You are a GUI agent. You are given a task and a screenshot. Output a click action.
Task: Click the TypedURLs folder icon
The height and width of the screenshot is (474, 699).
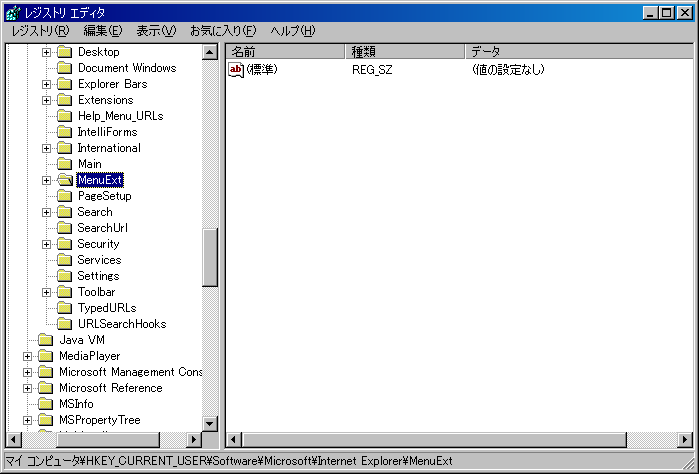65,308
